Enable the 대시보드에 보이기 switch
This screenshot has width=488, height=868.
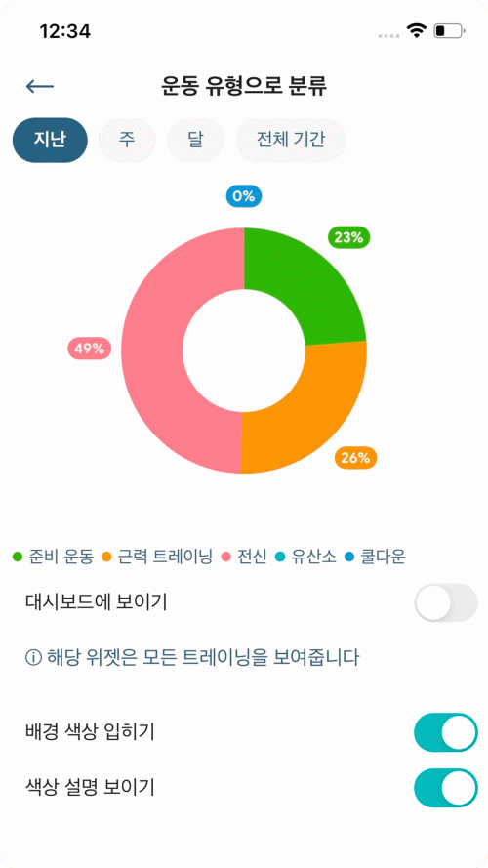pos(446,602)
